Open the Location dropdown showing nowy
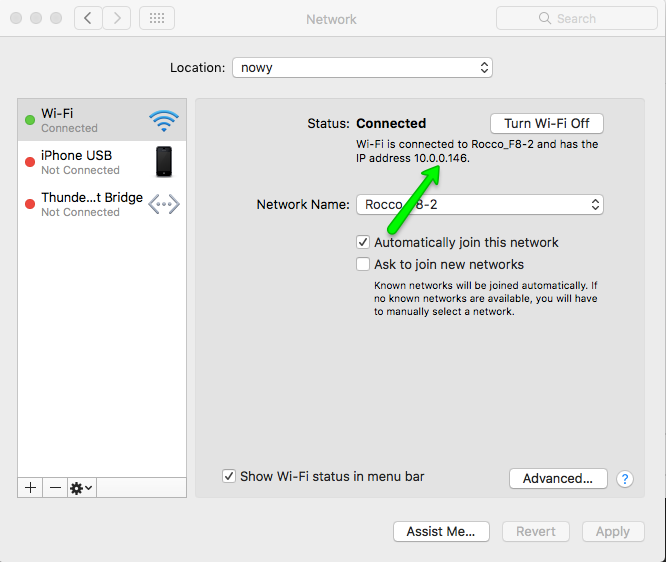 [x=362, y=68]
